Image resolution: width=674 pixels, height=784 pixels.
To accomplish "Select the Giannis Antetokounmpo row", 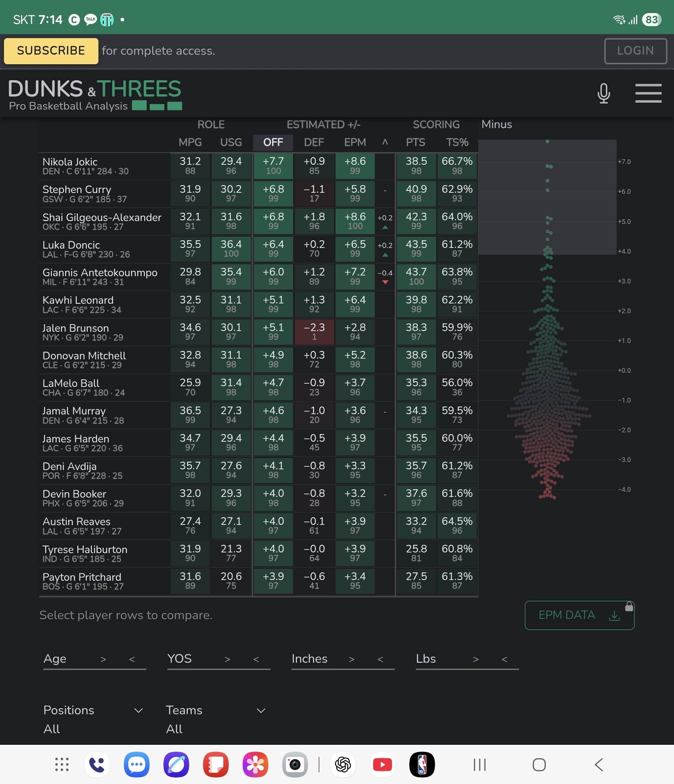I will click(258, 277).
